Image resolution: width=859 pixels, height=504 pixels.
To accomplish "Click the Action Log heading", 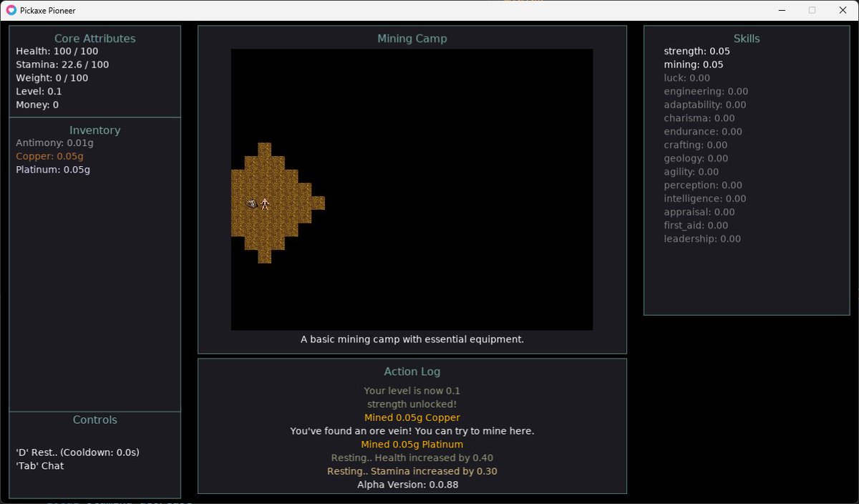I will (x=412, y=372).
